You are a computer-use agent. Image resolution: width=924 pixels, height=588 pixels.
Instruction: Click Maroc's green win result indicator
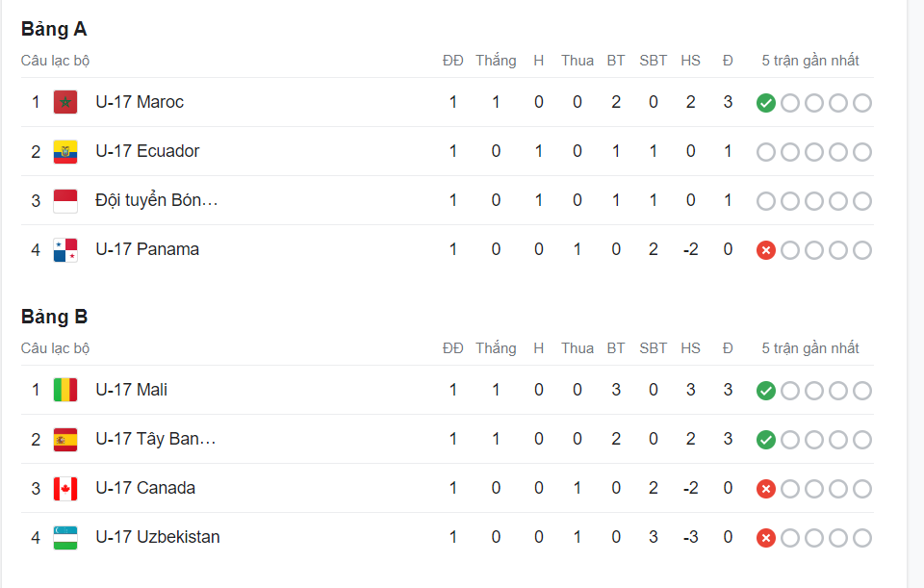click(766, 103)
